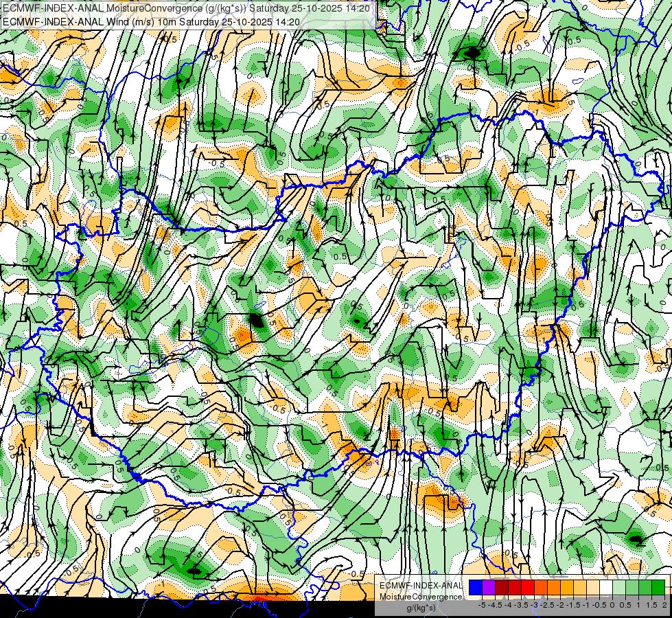
Task: Select the palest green swatch between 0 and 0.5
Action: [x=619, y=587]
